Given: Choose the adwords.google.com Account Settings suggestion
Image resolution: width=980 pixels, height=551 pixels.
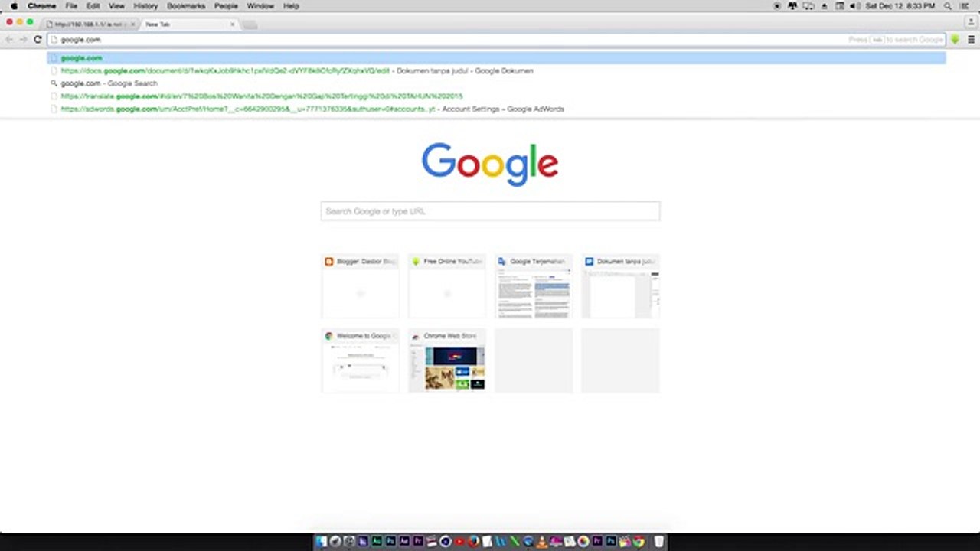Looking at the screenshot, I should 496,109.
